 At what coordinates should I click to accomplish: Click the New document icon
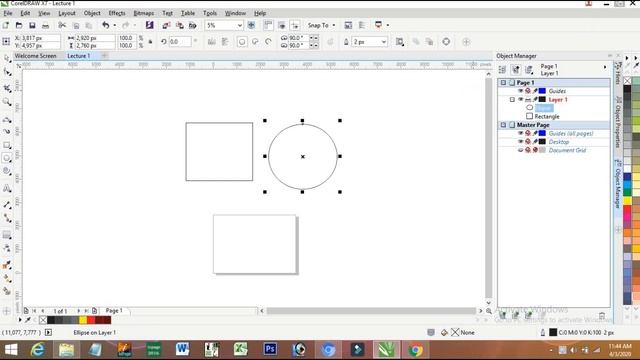coord(6,25)
